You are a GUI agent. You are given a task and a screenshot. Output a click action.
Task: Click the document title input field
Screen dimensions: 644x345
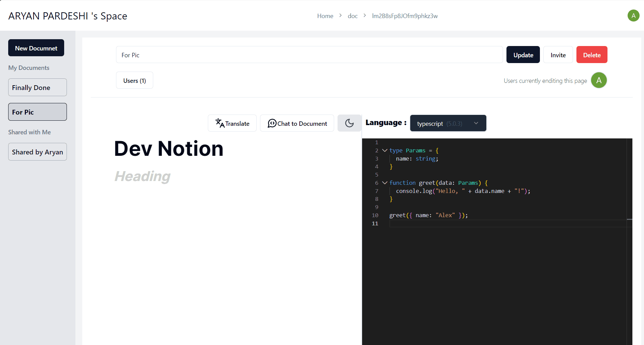(x=309, y=55)
